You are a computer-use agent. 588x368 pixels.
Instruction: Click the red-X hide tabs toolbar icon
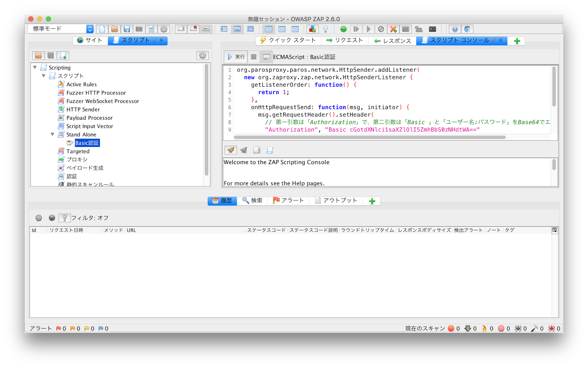click(x=194, y=29)
